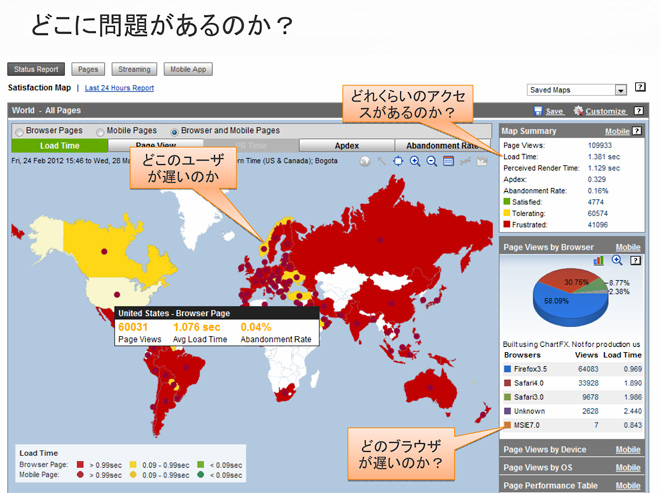Click the Tolerating count 60574

[x=598, y=213]
